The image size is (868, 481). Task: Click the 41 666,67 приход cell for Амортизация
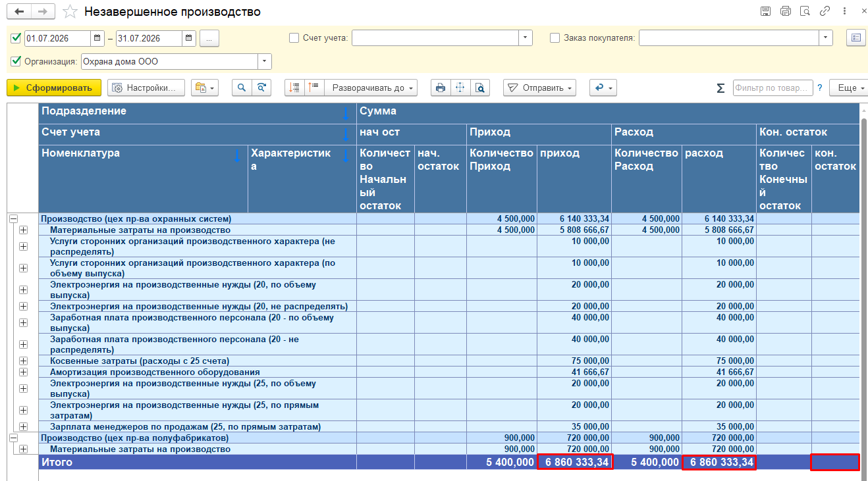(575, 372)
